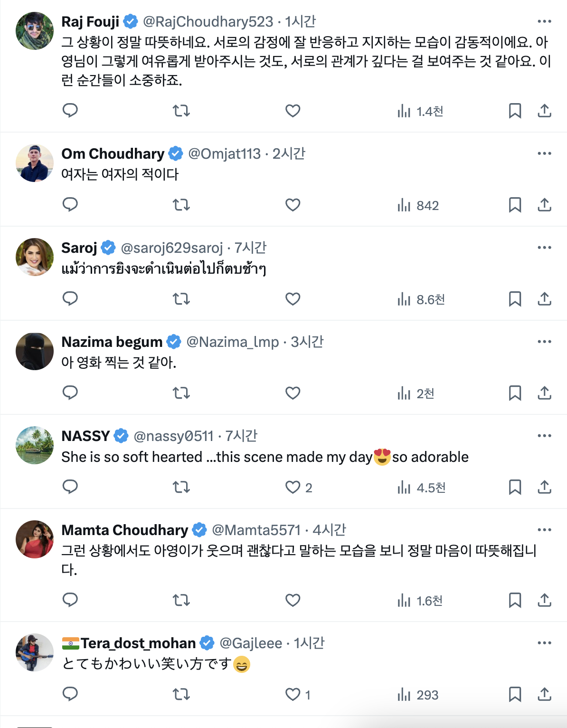Open more options on Raj Fouji's tweet
The height and width of the screenshot is (728, 567).
[x=544, y=21]
